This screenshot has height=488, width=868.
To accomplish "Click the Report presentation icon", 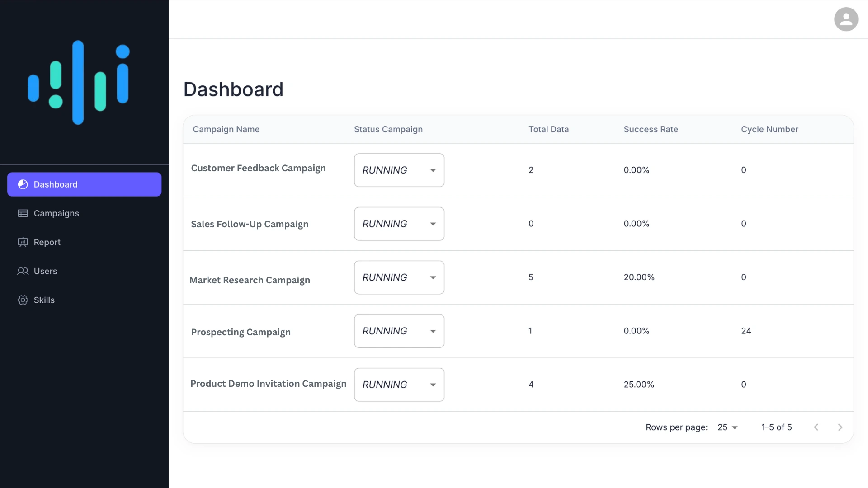I will click(x=23, y=242).
